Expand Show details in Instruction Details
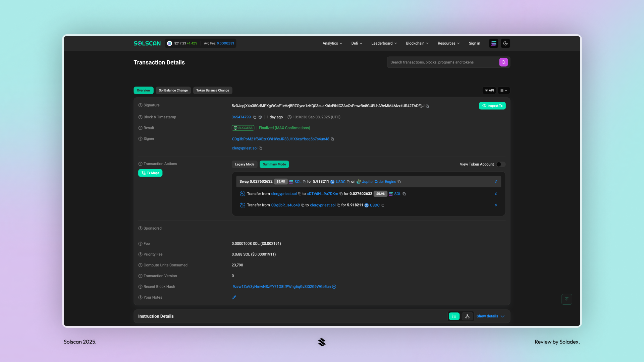 point(490,316)
